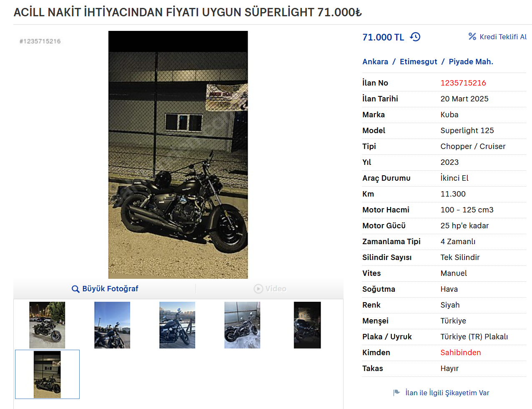Open the Etimesgut district link

tap(419, 62)
